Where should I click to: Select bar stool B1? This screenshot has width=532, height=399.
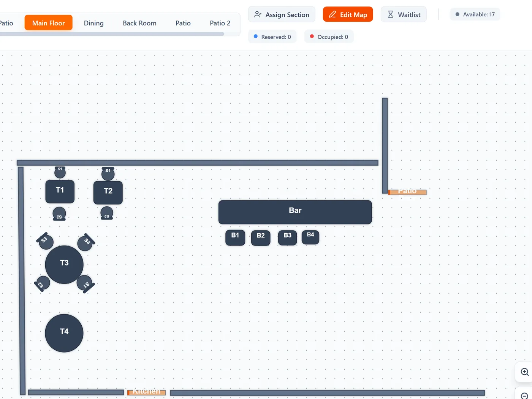click(235, 237)
